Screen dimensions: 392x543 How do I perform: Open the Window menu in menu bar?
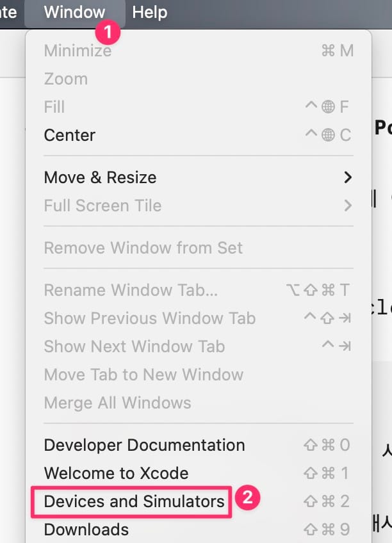[74, 12]
